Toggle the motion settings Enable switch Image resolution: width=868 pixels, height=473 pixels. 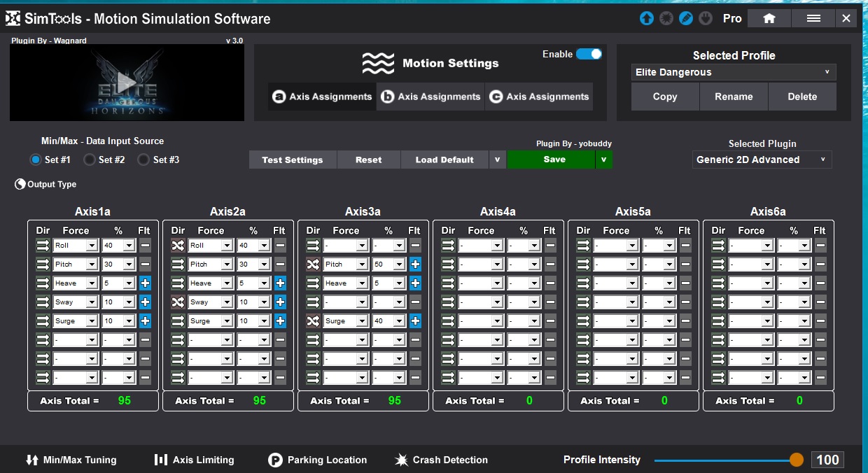[x=589, y=54]
